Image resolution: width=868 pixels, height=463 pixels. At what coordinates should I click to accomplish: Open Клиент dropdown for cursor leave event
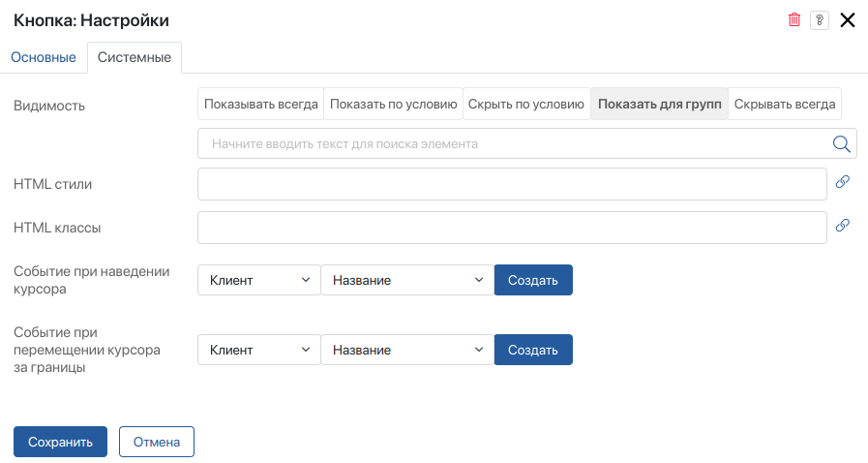259,350
